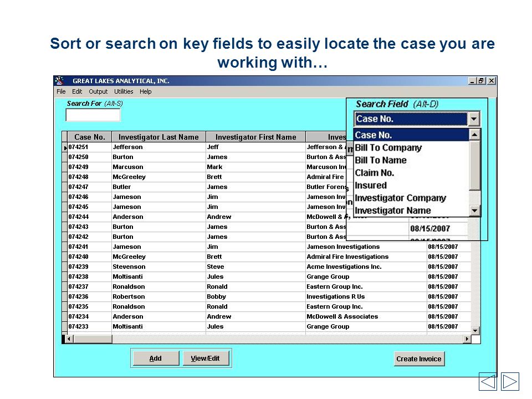532x399 pixels.
Task: Click dropdown list scroll up arrow
Action: 475,135
